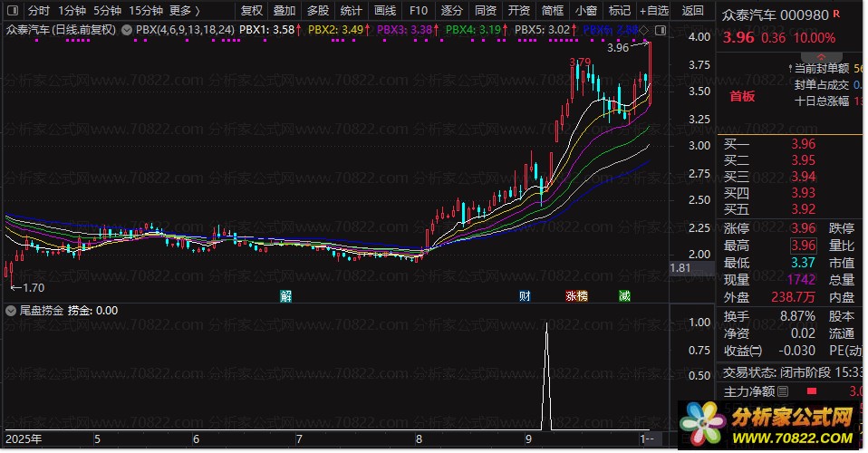Click the 分析家公式网 logo banner
Viewport: 868px width, 453px height.
[x=767, y=425]
